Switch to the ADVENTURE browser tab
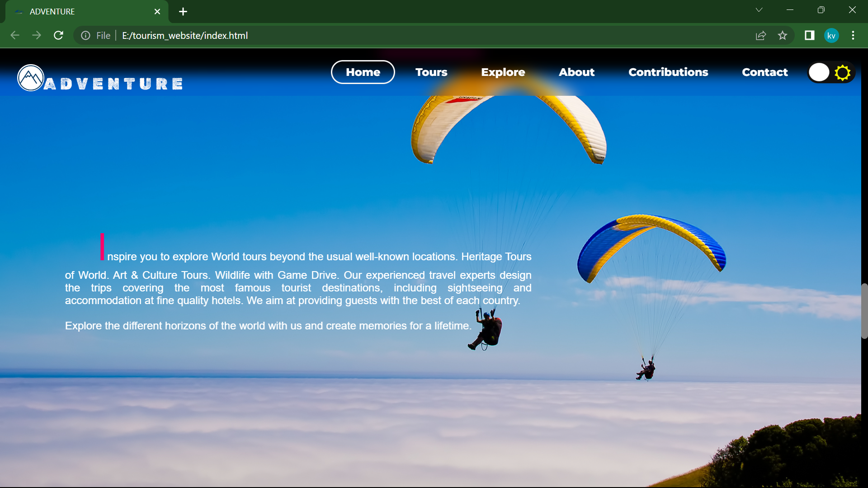The width and height of the screenshot is (868, 488). 68,11
